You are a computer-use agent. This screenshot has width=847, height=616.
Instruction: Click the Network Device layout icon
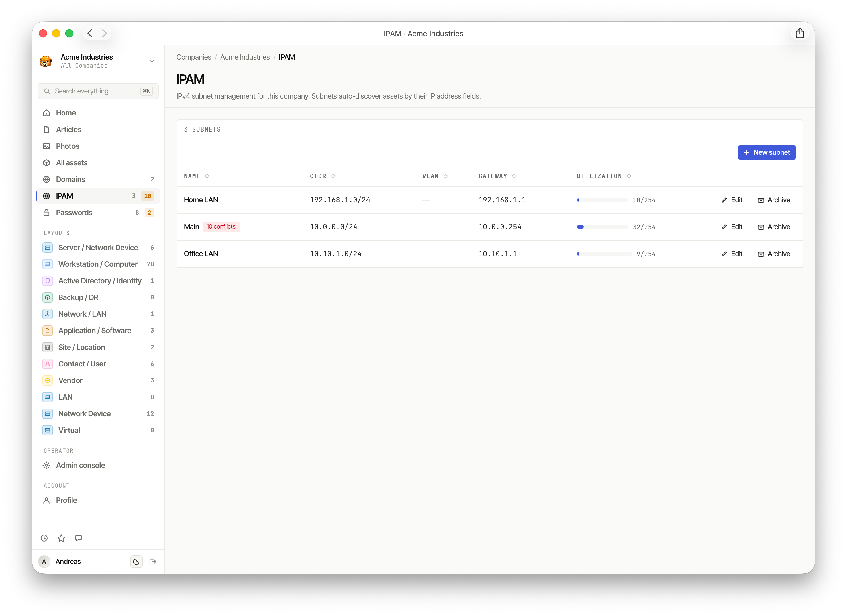pyautogui.click(x=48, y=414)
